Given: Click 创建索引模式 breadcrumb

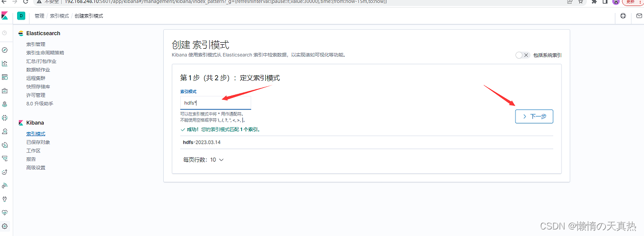Looking at the screenshot, I should pos(89,16).
